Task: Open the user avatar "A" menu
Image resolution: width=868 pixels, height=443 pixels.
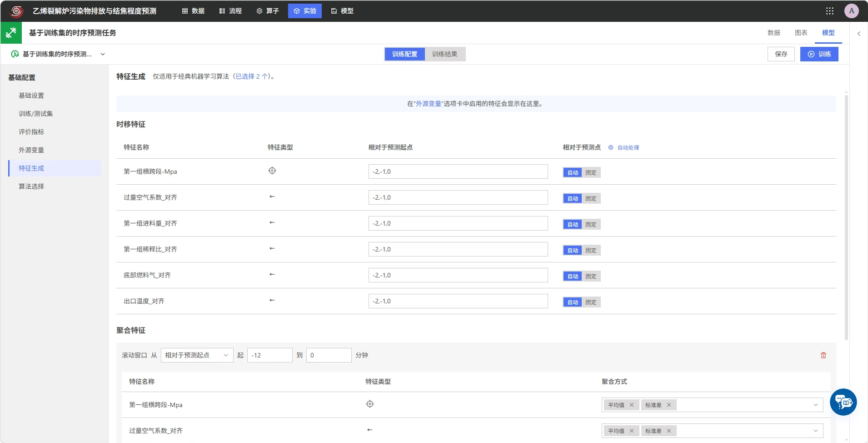Action: [852, 11]
